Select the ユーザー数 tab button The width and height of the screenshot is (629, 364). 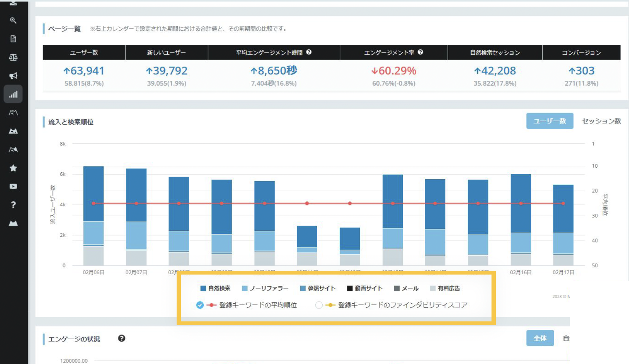click(x=550, y=121)
